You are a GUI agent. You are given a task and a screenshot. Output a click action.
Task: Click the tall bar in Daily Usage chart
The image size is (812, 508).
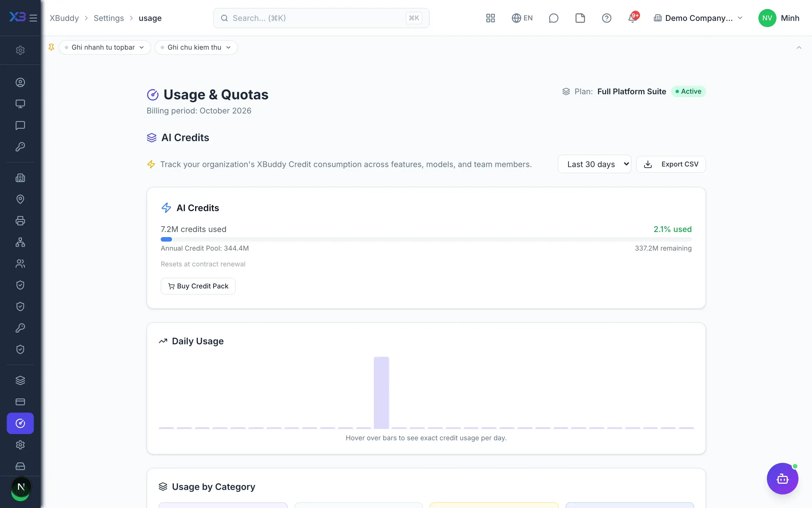coord(381,392)
